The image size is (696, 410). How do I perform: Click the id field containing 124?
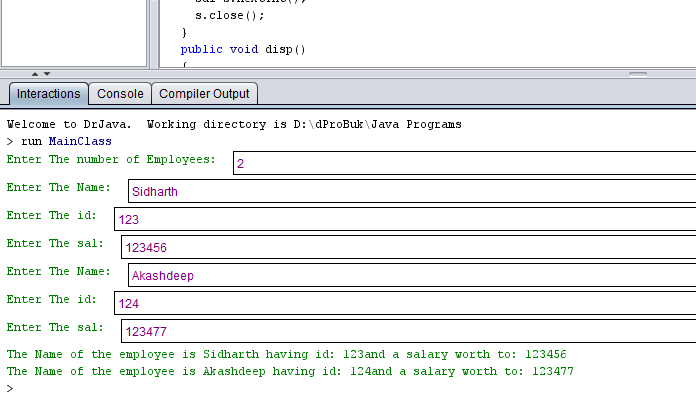pyautogui.click(x=400, y=303)
